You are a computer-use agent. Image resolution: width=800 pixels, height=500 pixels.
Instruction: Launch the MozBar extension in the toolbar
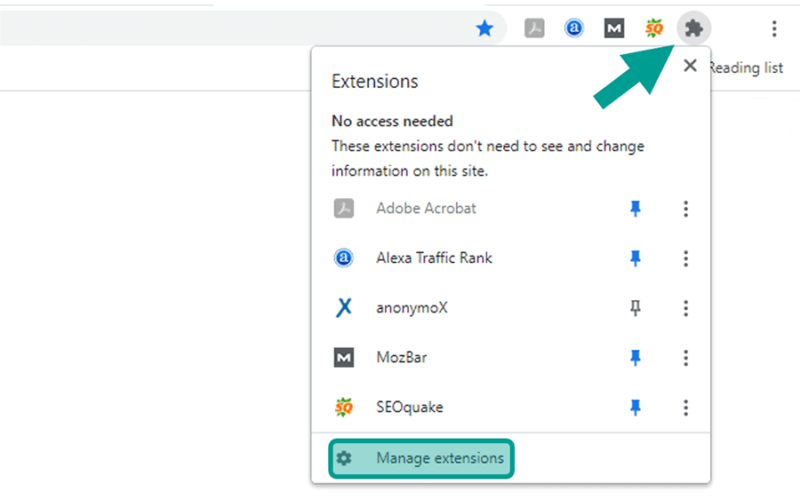614,28
